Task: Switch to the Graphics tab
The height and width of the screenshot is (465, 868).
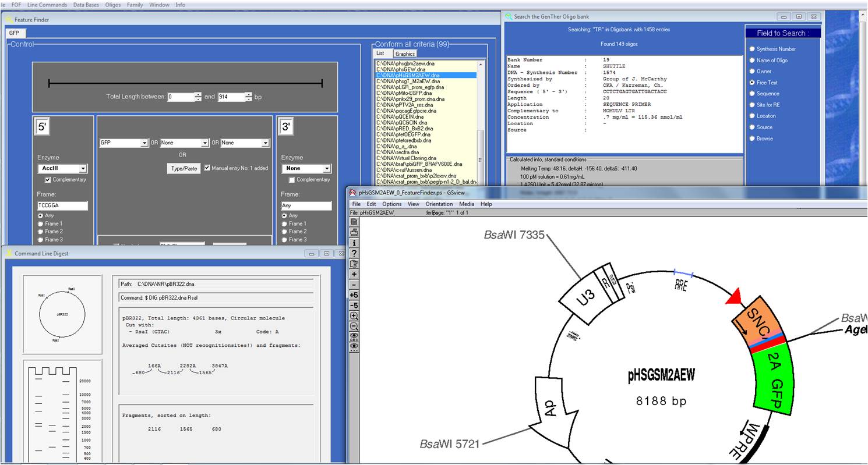Action: point(405,54)
